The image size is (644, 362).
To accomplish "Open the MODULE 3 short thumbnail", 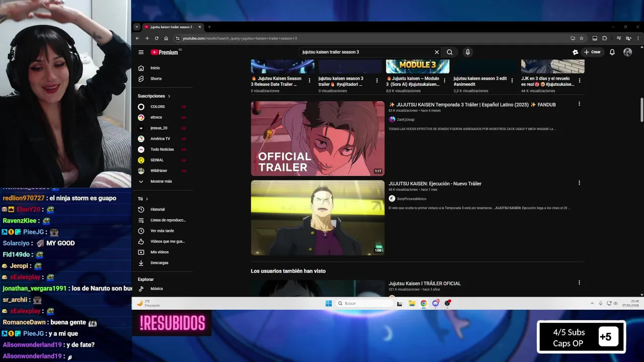I will (x=418, y=66).
